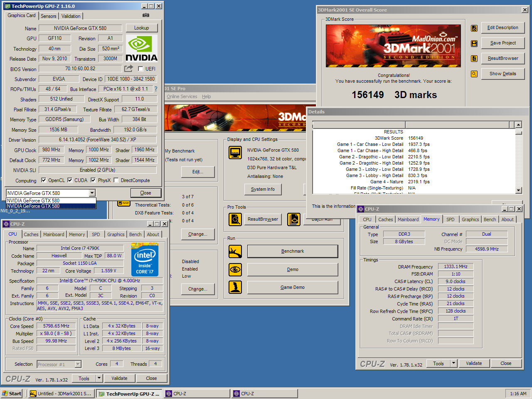Click the Benchmark run icon
Image resolution: width=532 pixels, height=399 pixels.
point(235,251)
